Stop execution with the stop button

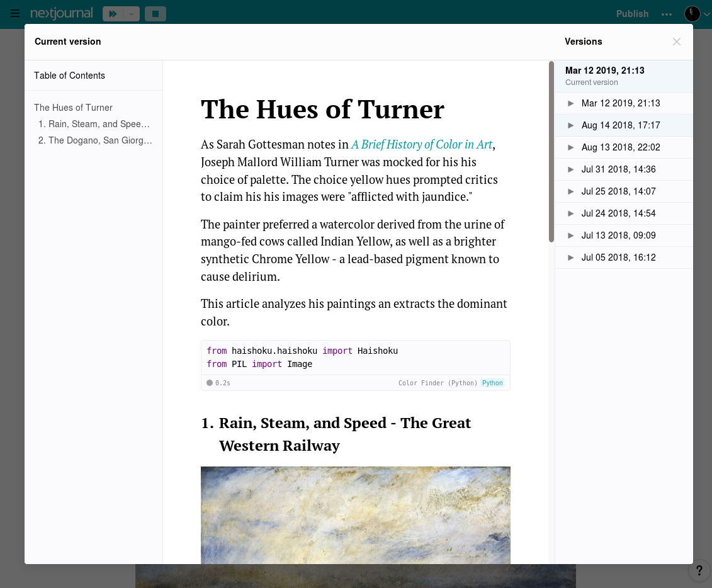pyautogui.click(x=155, y=14)
